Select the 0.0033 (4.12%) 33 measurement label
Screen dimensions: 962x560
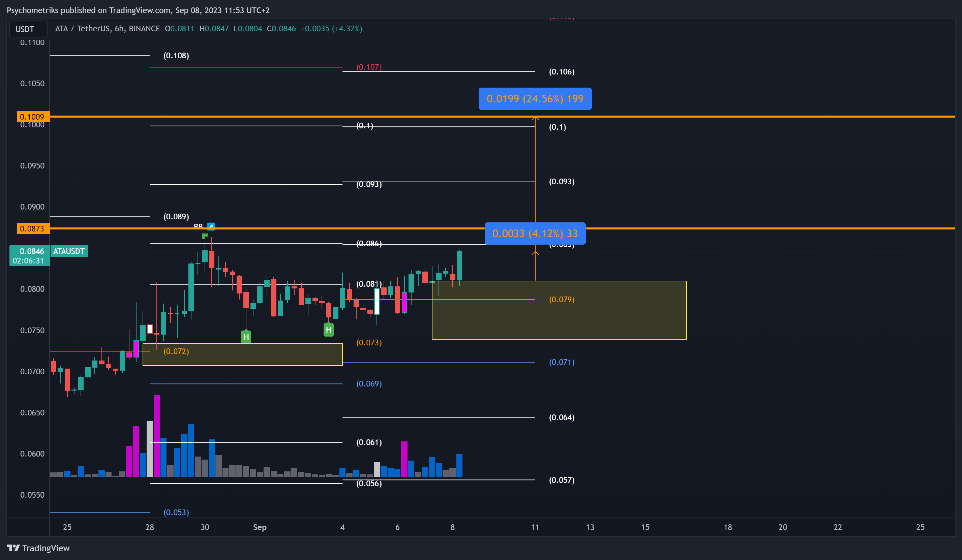535,233
